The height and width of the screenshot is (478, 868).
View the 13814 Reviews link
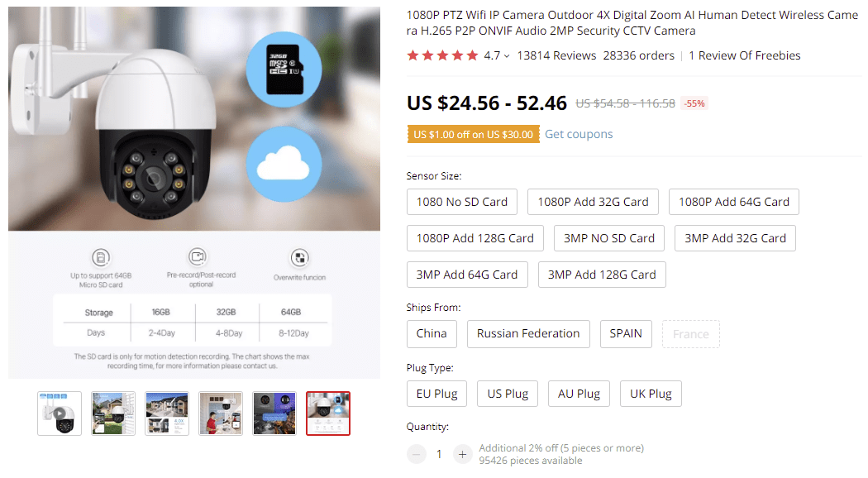pos(556,55)
